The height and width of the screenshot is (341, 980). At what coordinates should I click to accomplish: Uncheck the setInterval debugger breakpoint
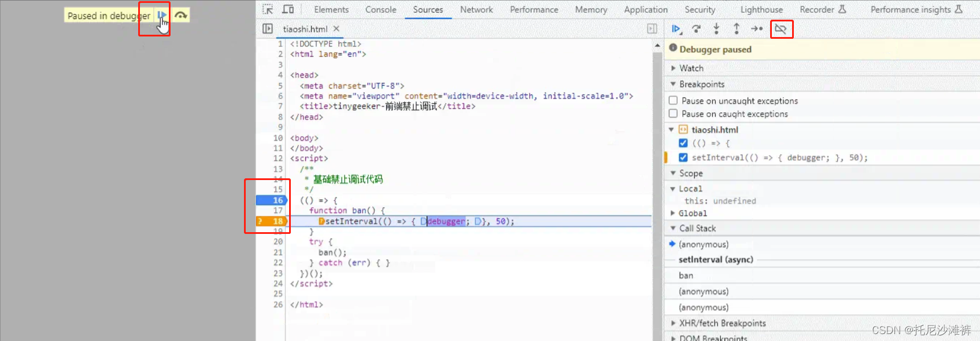point(683,157)
